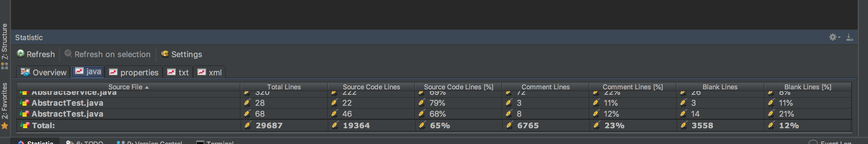Open the TODO tool window tab

(84, 142)
